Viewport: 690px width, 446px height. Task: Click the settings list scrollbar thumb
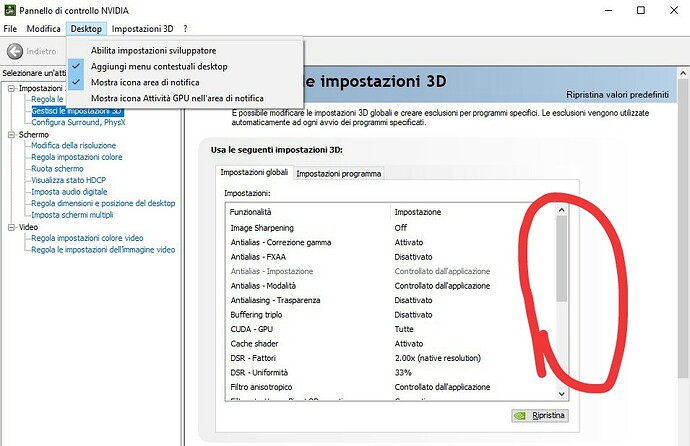tap(562, 259)
